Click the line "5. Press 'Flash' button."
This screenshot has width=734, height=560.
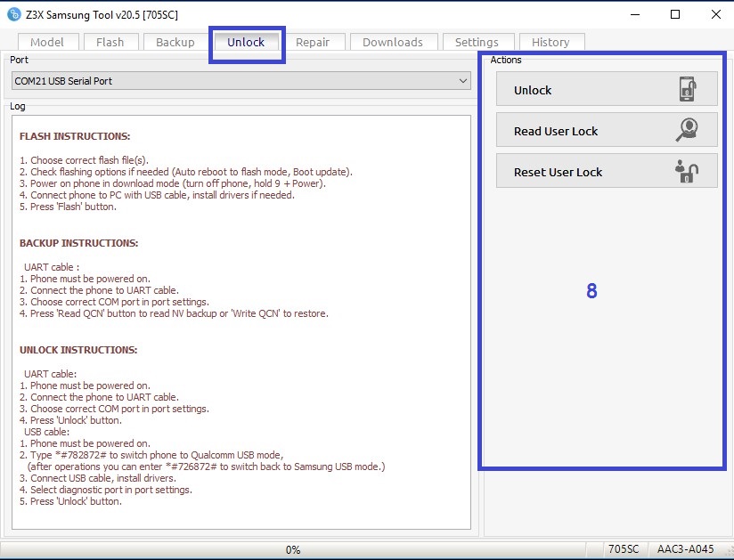coord(68,207)
